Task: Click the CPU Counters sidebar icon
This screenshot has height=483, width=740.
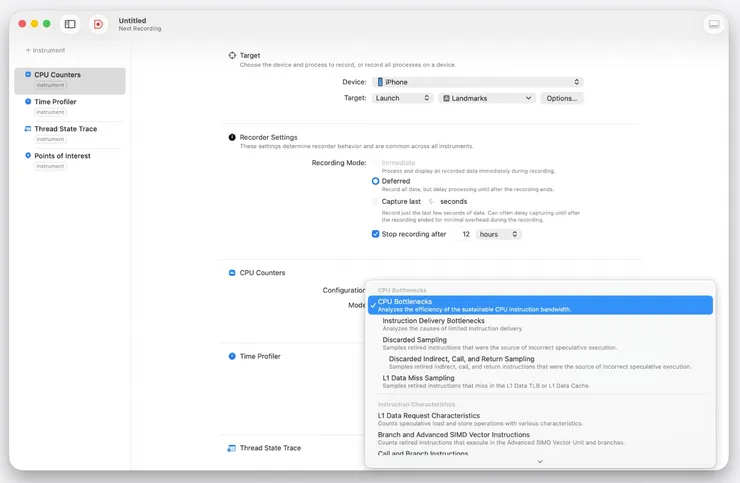Action: (28, 75)
